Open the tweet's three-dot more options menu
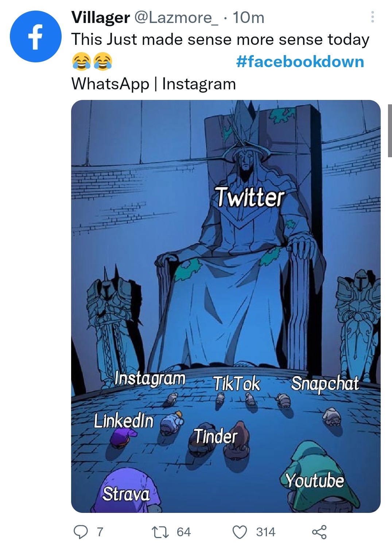Viewport: 392px width, 549px height. point(372,17)
